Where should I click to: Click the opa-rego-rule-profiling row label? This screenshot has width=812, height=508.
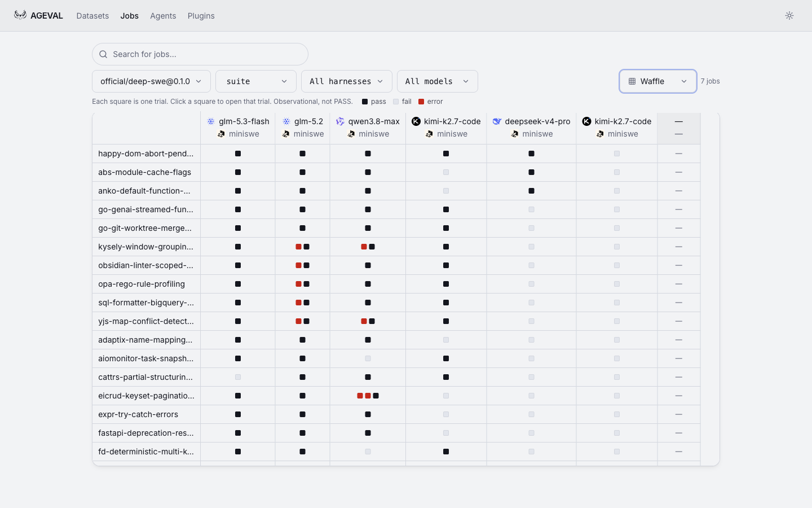142,284
